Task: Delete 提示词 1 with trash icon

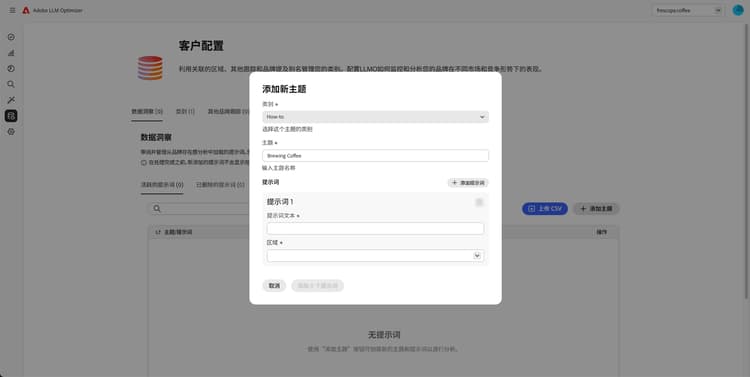Action: pos(479,202)
